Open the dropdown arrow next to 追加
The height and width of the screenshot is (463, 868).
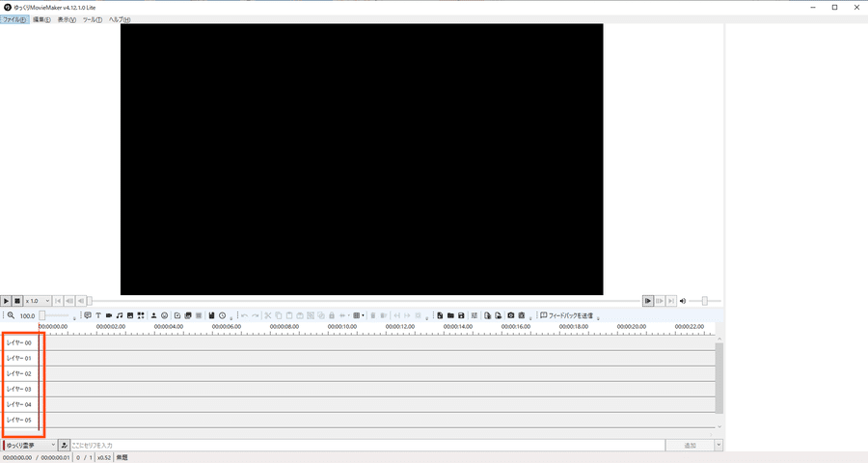[719, 446]
